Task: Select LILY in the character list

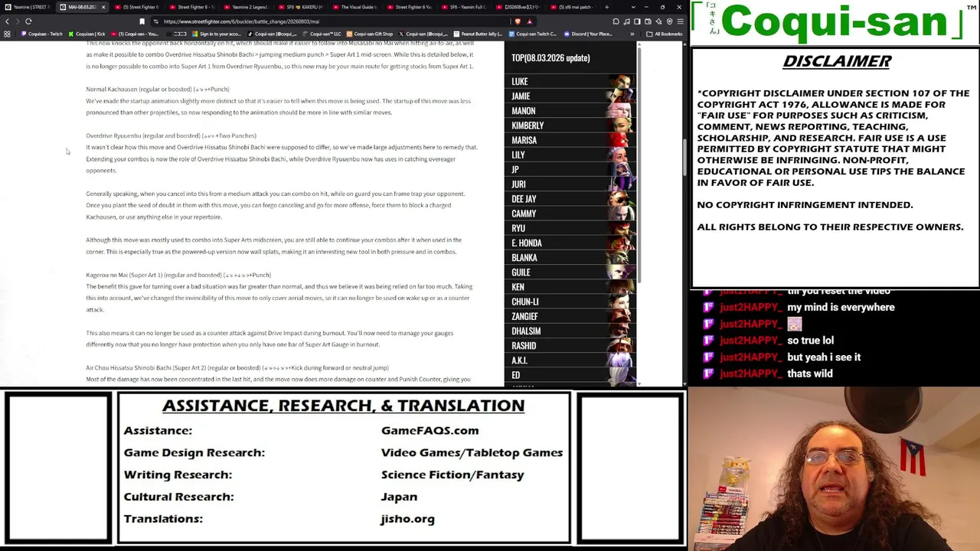Action: [x=571, y=155]
